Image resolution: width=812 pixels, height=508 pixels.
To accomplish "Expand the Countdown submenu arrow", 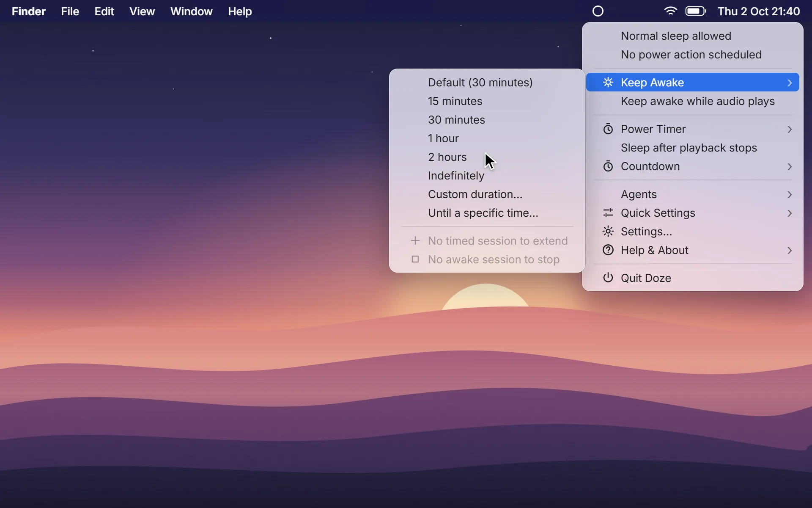I will pos(789,166).
